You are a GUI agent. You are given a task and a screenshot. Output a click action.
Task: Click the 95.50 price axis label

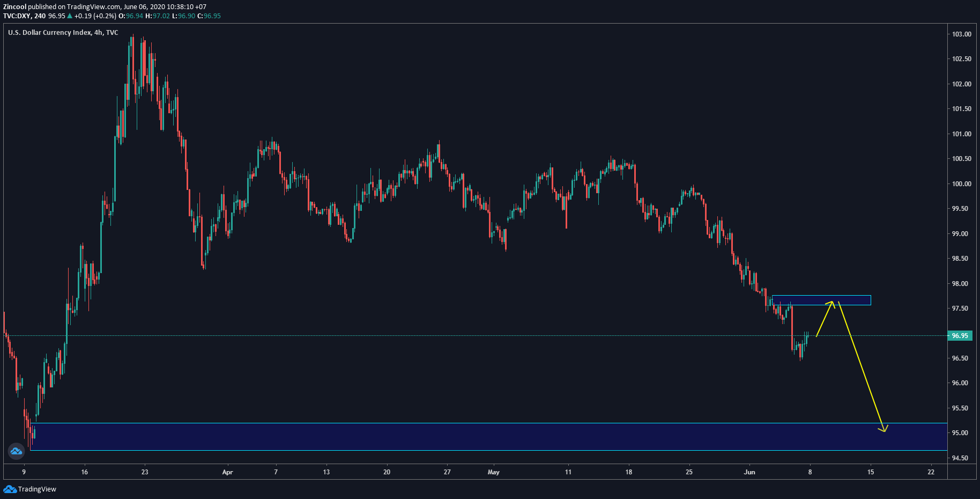coord(960,408)
